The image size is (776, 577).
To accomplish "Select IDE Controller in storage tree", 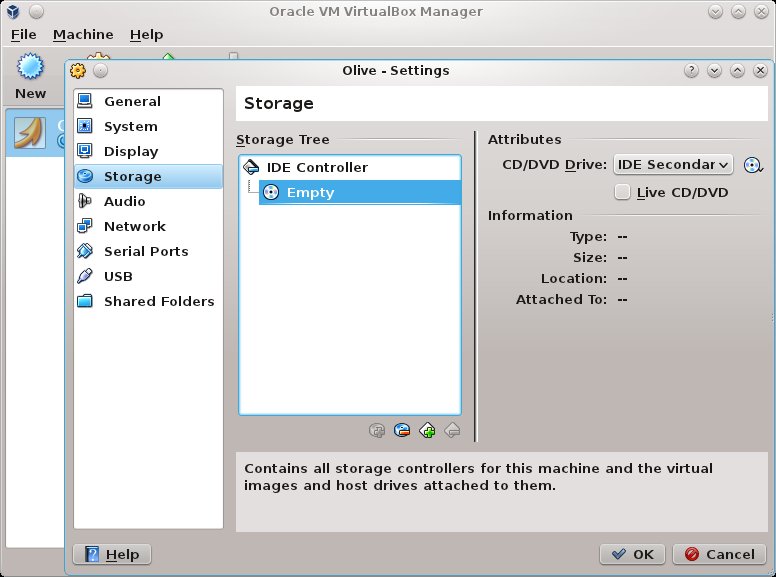I will click(350, 167).
